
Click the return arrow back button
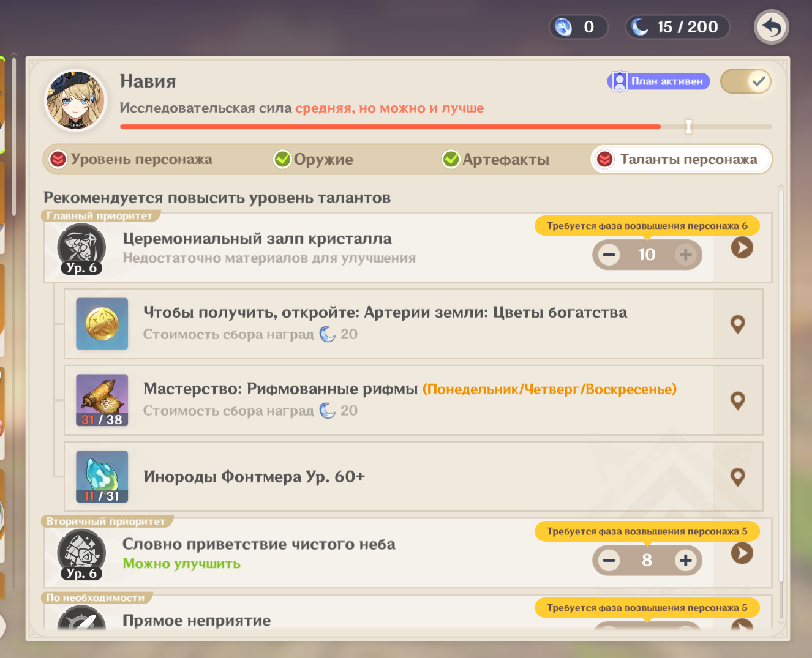coord(771,28)
